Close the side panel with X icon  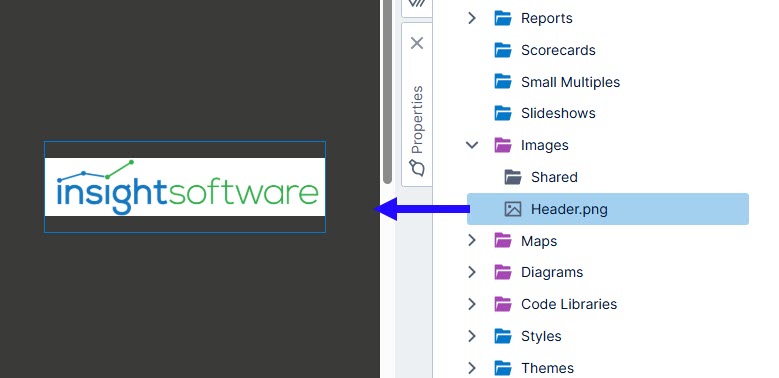pyautogui.click(x=417, y=43)
